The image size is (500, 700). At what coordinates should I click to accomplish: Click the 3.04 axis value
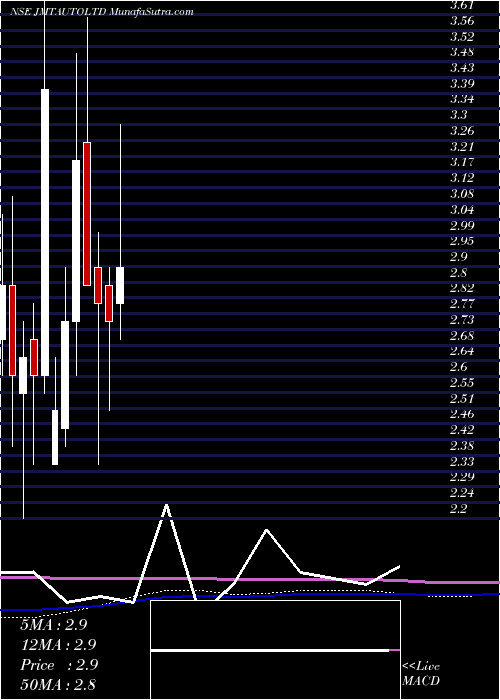462,209
